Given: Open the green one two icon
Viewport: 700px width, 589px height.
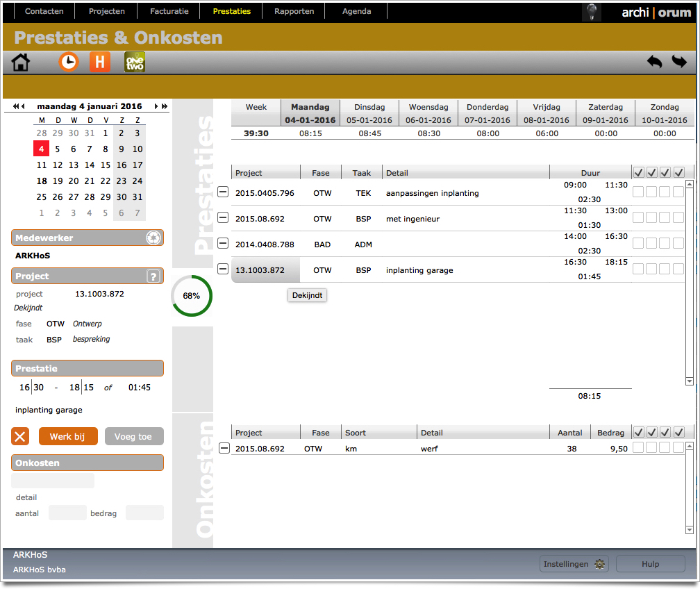Looking at the screenshot, I should 135,62.
